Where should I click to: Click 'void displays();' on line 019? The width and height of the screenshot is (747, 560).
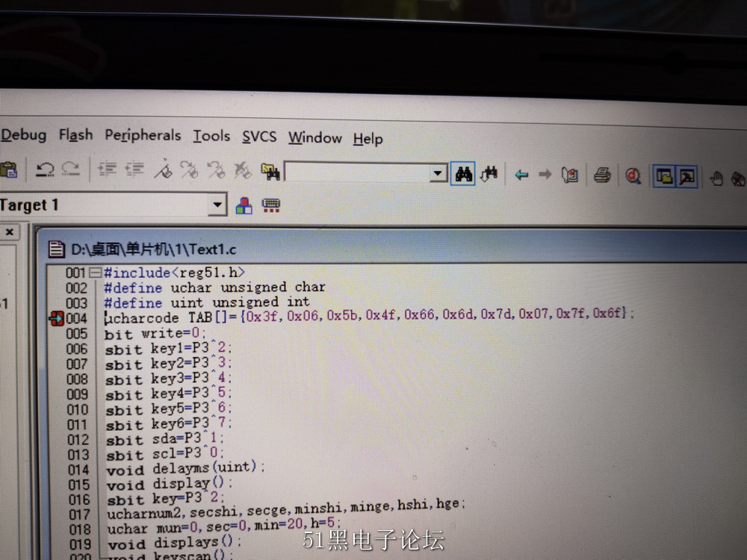(174, 542)
